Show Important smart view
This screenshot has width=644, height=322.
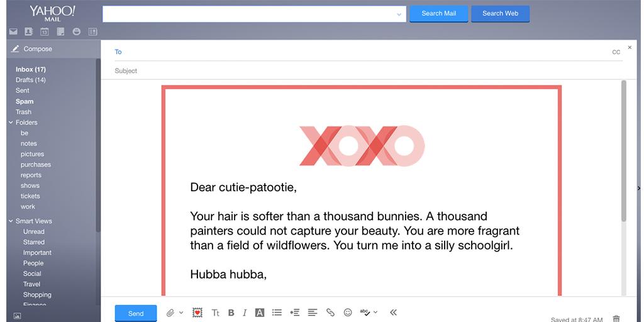pyautogui.click(x=37, y=253)
